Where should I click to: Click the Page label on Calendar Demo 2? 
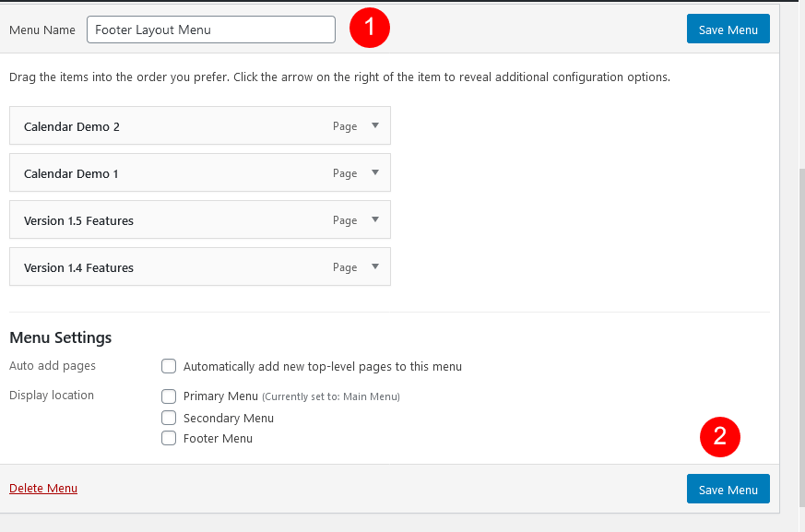345,126
